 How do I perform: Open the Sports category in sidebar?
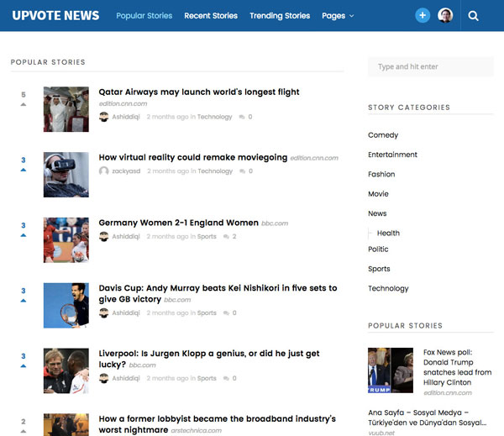(379, 269)
